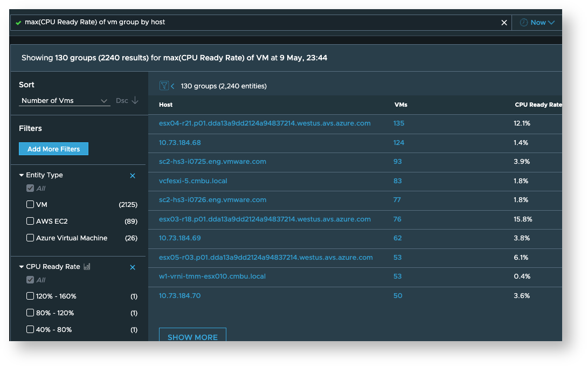
Task: Check the 120% - 160% range checkbox
Action: [30, 296]
